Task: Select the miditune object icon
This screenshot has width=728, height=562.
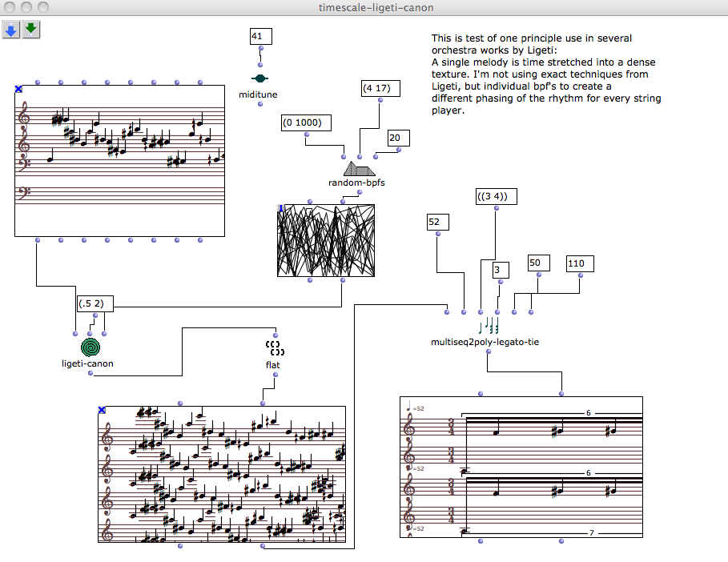Action: click(x=259, y=78)
